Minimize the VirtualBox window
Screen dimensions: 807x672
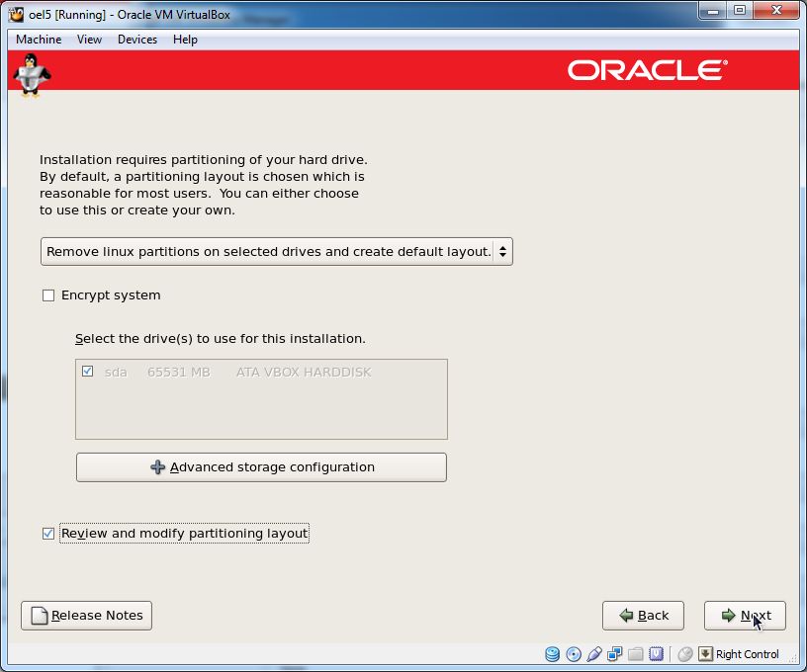713,10
